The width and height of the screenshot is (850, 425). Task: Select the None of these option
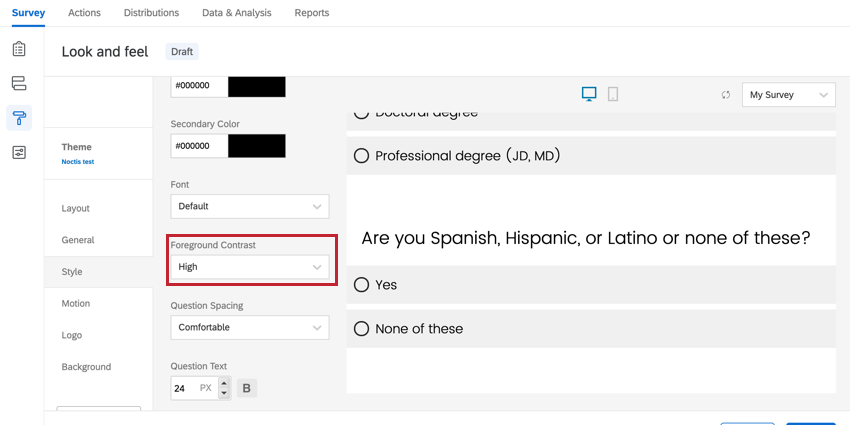tap(362, 329)
